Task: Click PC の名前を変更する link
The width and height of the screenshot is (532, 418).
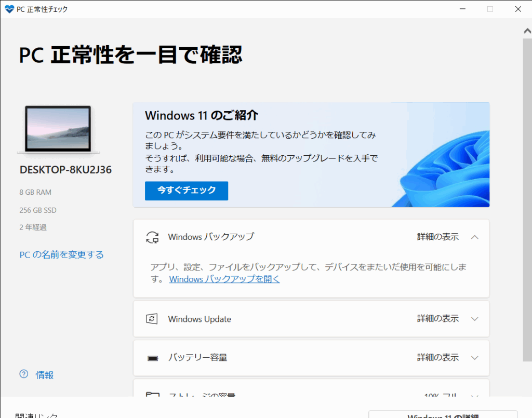Action: point(61,254)
